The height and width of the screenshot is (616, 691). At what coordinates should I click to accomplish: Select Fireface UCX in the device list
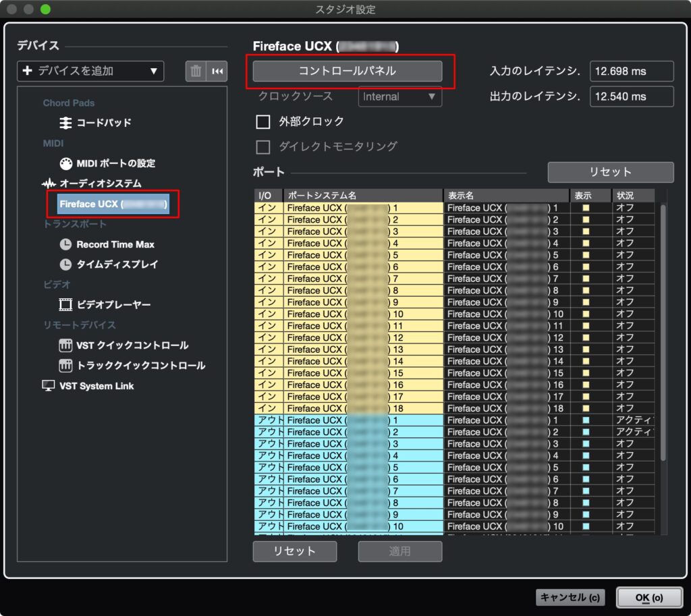(112, 204)
